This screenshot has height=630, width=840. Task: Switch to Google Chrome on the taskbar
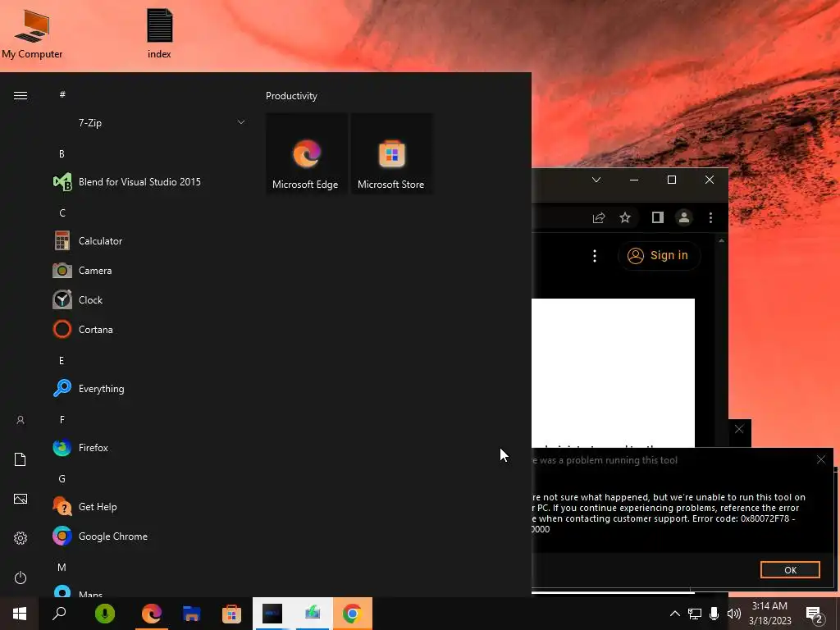tap(353, 614)
